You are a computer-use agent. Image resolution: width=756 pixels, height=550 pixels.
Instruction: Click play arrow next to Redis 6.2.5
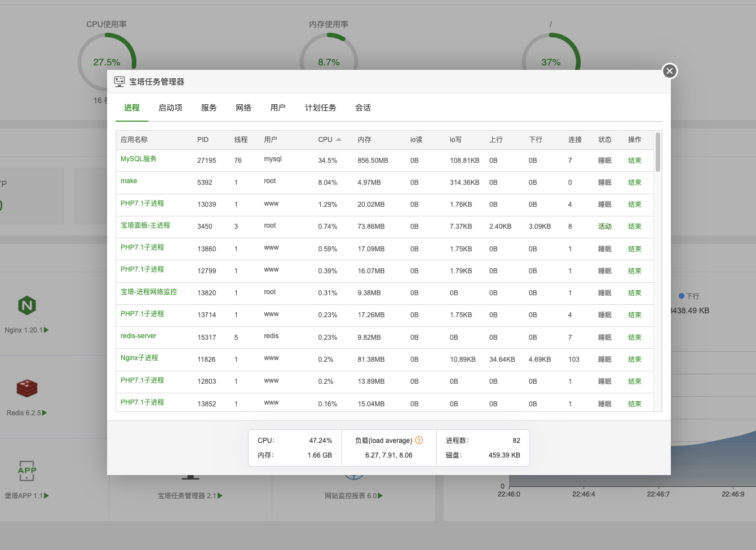[45, 413]
